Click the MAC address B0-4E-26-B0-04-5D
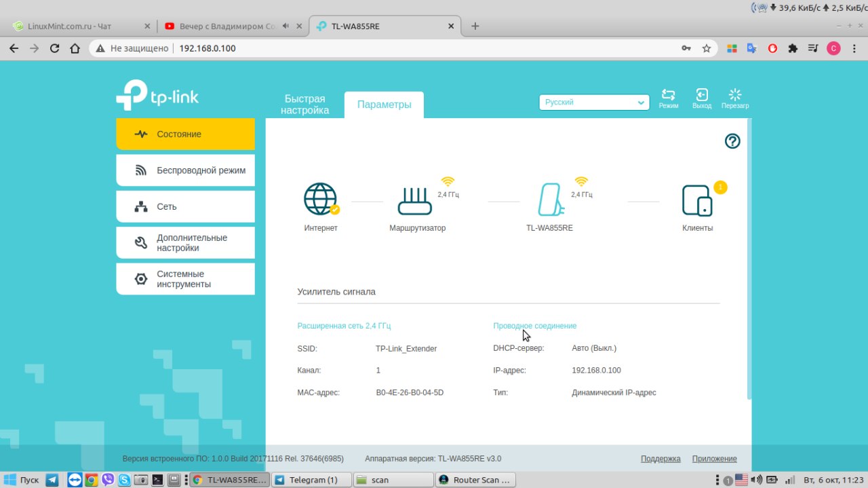Image resolution: width=868 pixels, height=488 pixels. pos(410,392)
